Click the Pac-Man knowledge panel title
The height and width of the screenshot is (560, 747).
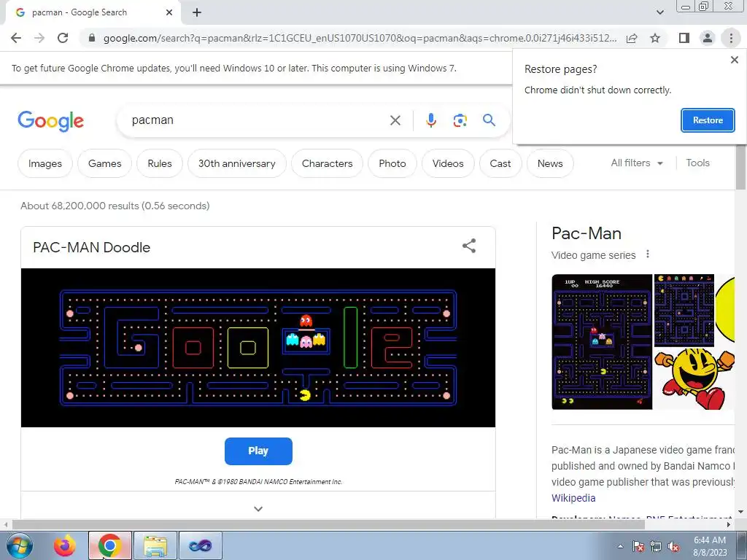[x=586, y=233]
